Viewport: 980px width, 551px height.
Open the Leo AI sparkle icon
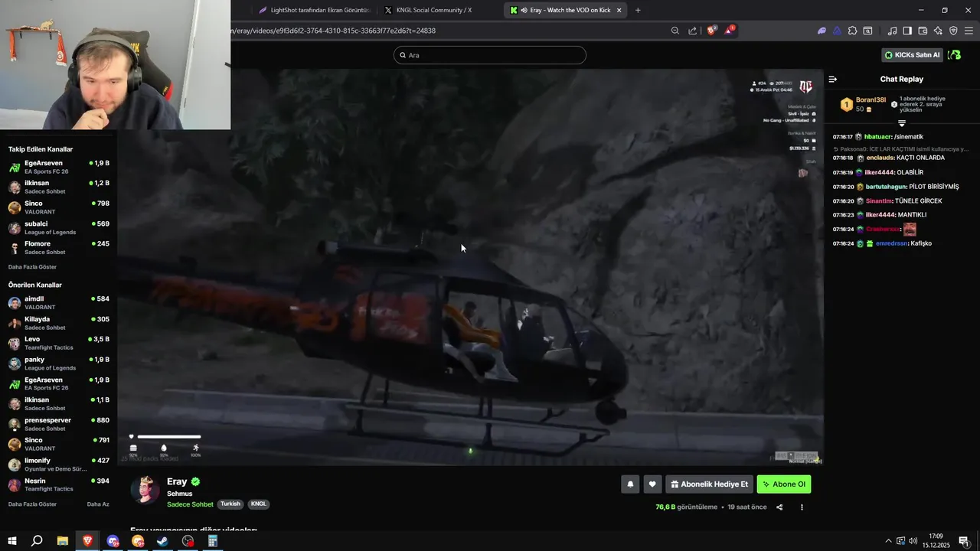pyautogui.click(x=938, y=31)
